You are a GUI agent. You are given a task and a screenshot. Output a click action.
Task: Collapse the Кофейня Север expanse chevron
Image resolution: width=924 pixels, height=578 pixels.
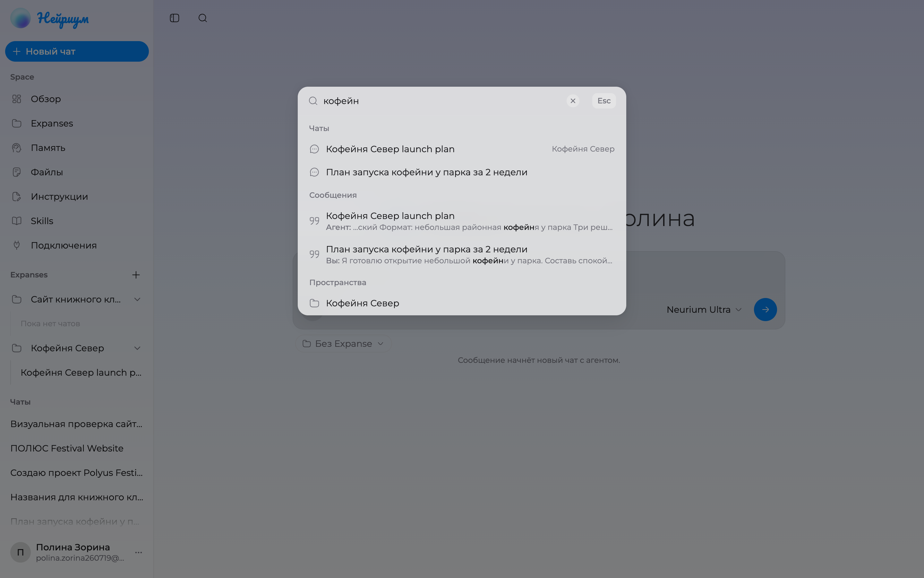pyautogui.click(x=137, y=348)
